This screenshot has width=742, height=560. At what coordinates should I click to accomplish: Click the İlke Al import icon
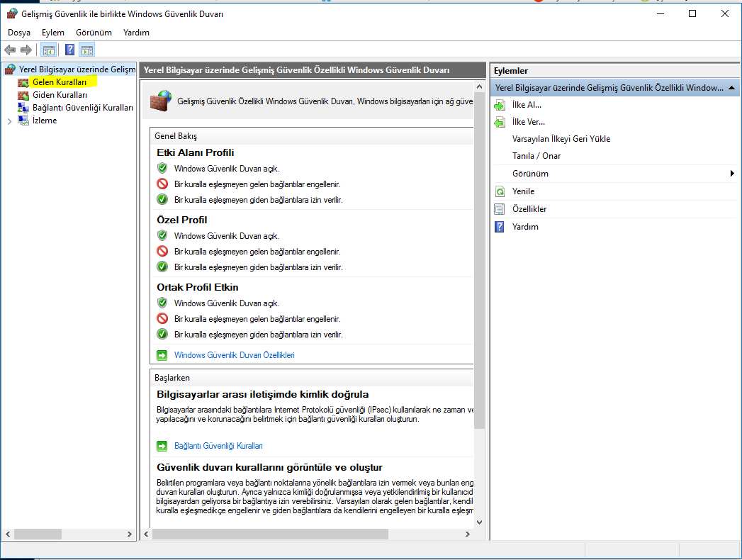(x=500, y=105)
